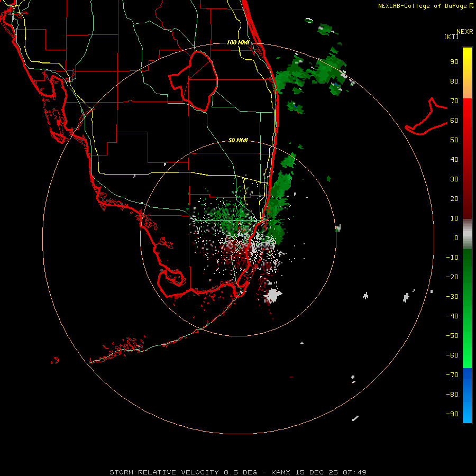Click the 07:49 timestamp
476x476 pixels.
tap(354, 472)
